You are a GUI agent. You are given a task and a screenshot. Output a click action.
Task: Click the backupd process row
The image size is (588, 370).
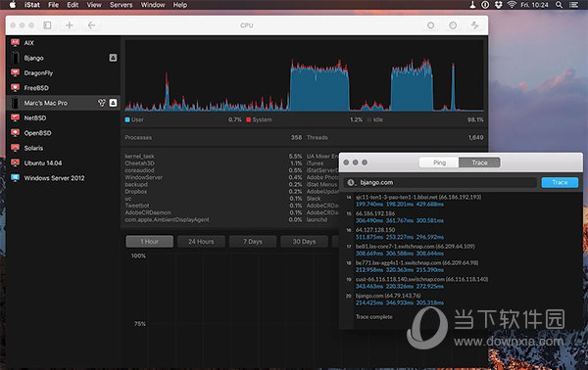[x=214, y=184]
